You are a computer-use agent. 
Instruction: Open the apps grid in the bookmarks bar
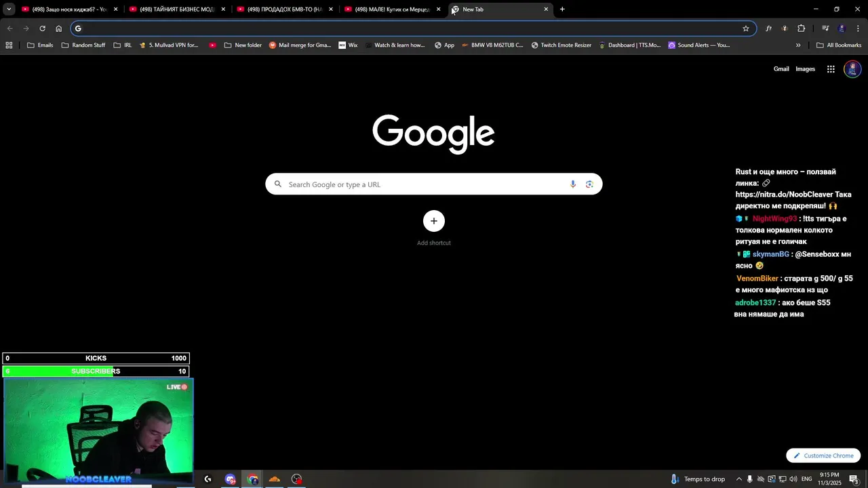pyautogui.click(x=9, y=45)
